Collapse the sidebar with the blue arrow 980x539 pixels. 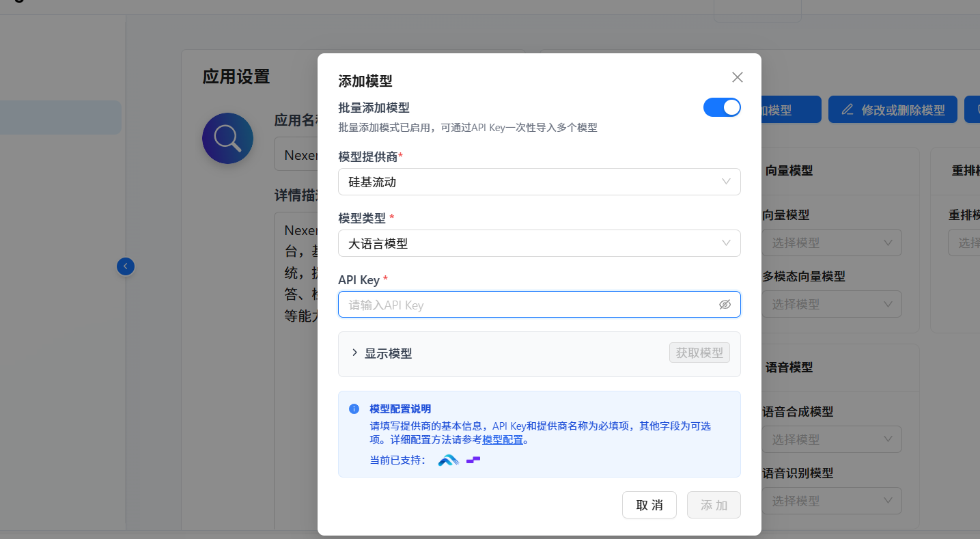[125, 266]
